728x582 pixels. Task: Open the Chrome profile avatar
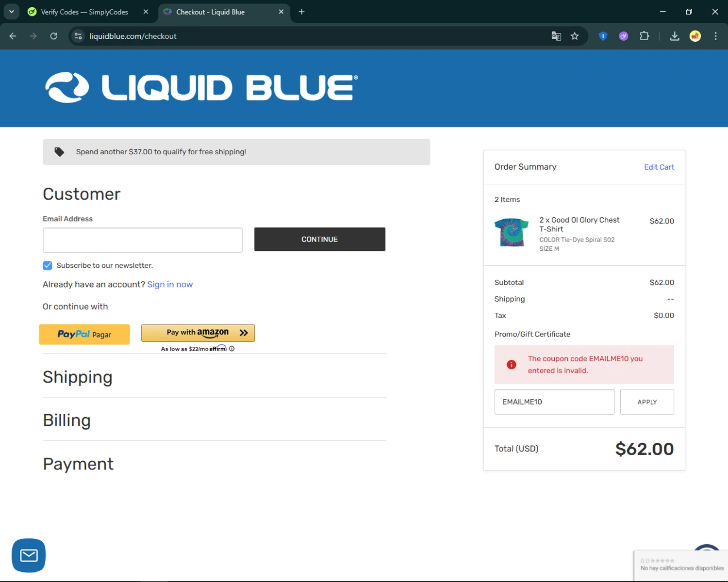(695, 36)
